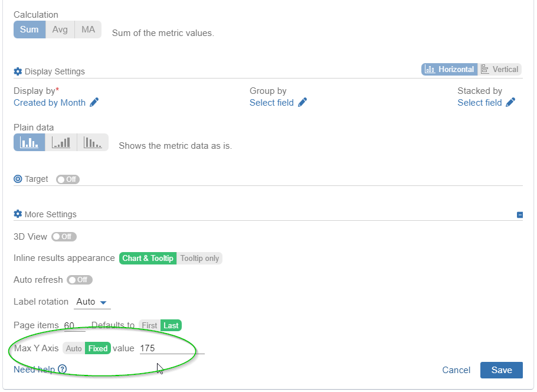
Task: Enable Auto refresh
Action: (80, 279)
